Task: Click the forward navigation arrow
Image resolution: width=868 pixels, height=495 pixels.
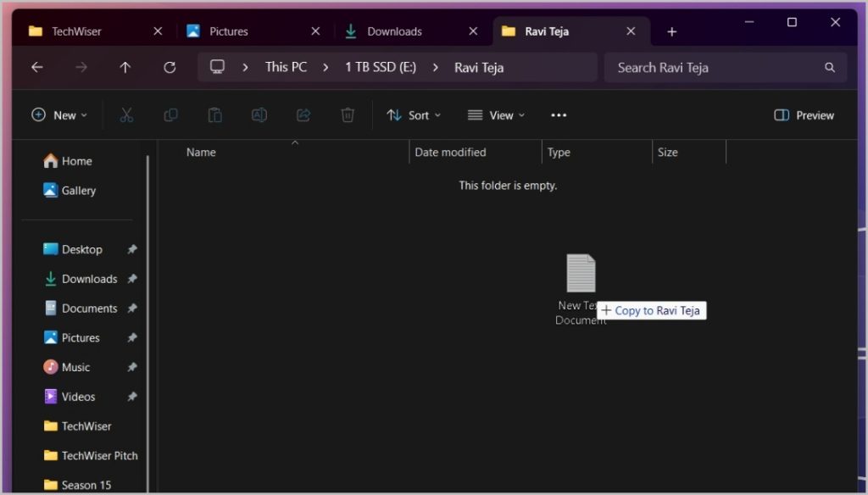Action: 81,68
